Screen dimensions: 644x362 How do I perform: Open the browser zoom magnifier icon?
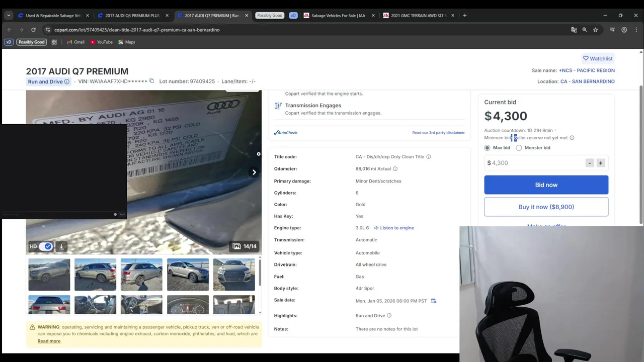point(585,30)
